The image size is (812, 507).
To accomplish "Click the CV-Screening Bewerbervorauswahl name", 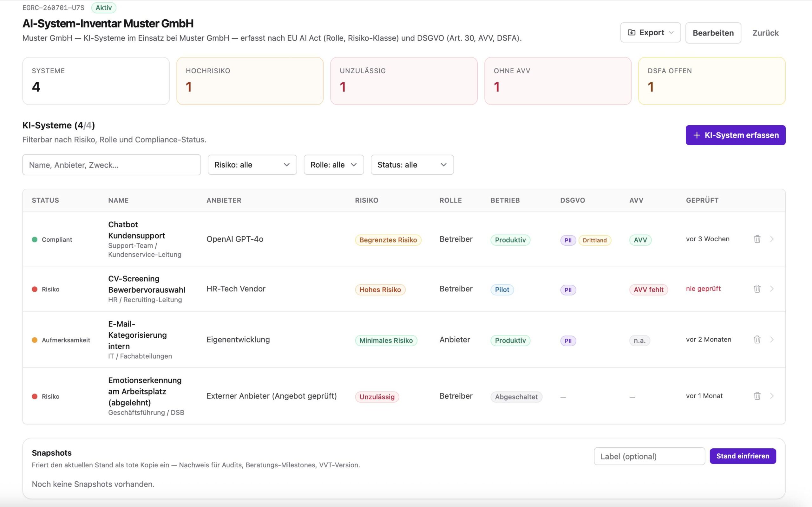I will 147,284.
